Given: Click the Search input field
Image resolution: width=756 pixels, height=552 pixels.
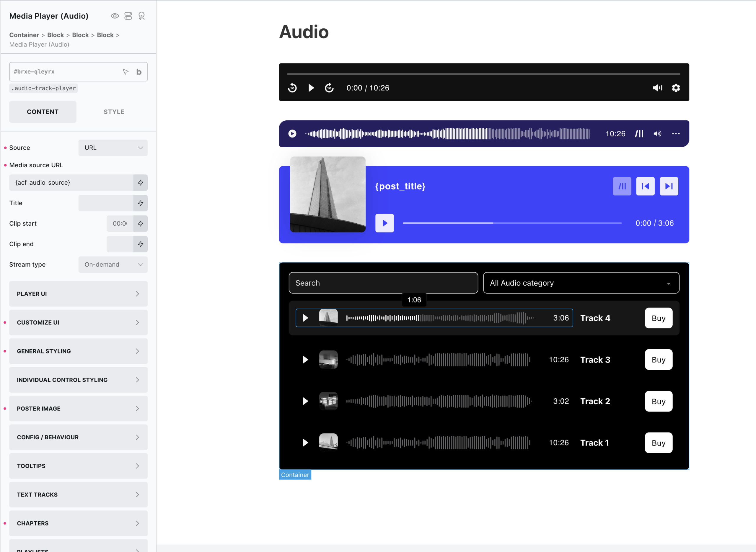Looking at the screenshot, I should tap(383, 283).
